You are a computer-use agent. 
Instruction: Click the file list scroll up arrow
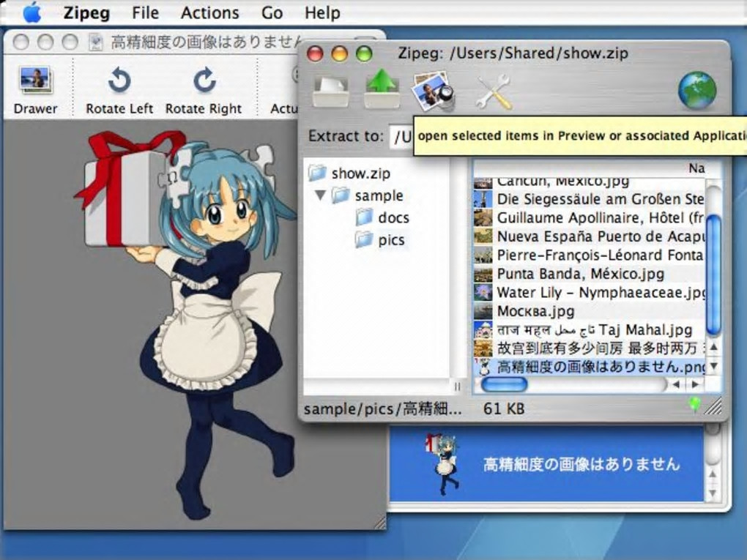pos(713,347)
